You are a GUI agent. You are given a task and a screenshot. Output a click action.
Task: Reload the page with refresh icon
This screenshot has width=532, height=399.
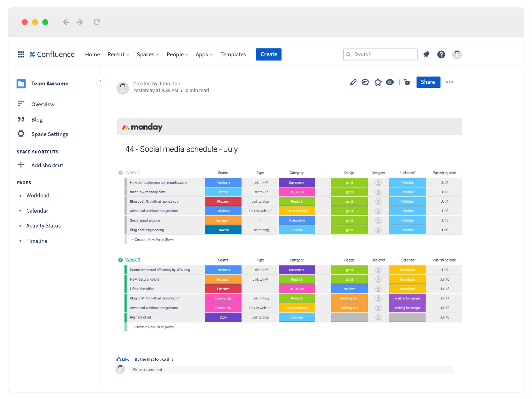coord(96,22)
